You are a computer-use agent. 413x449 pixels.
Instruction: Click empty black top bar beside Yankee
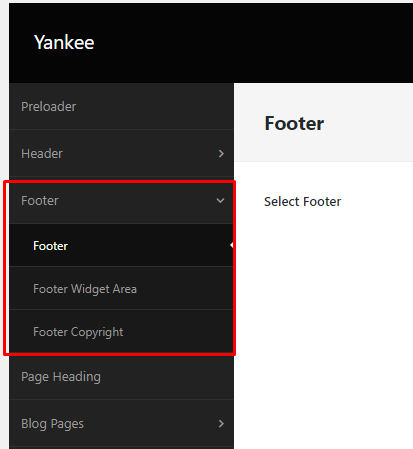253,42
